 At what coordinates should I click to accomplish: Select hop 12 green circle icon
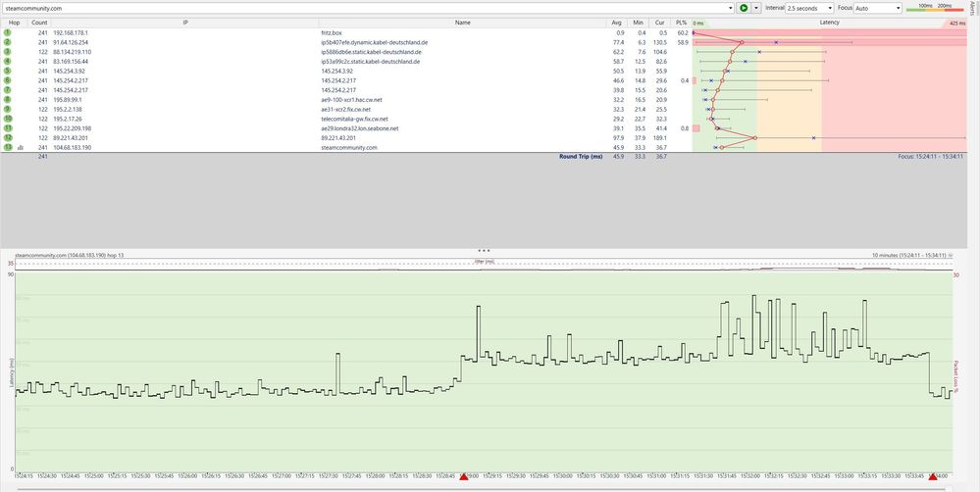click(x=8, y=138)
